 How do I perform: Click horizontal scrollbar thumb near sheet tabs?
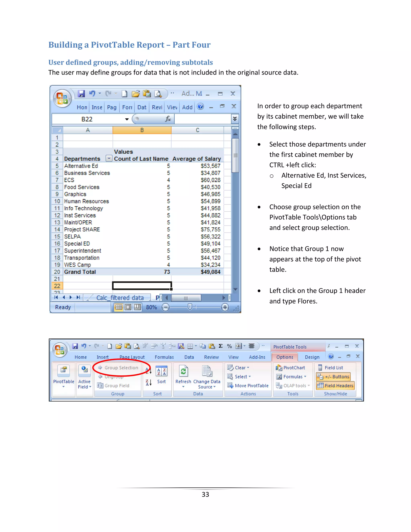click(x=186, y=298)
